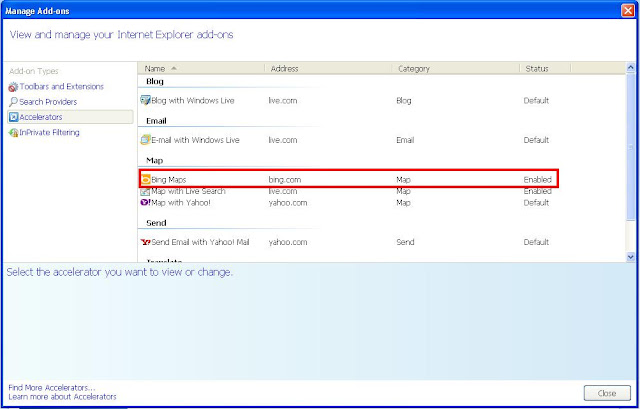Sort by the Status column header
The image size is (640, 409).
coord(545,69)
